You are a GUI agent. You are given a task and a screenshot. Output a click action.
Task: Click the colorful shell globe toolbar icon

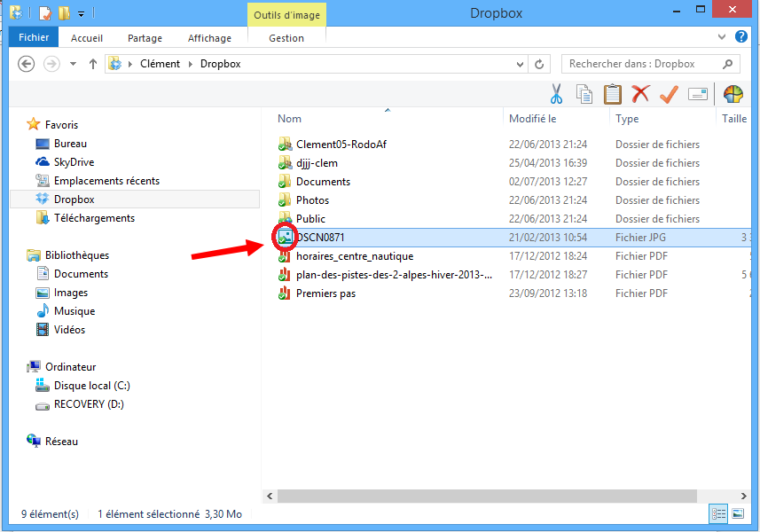pos(733,94)
